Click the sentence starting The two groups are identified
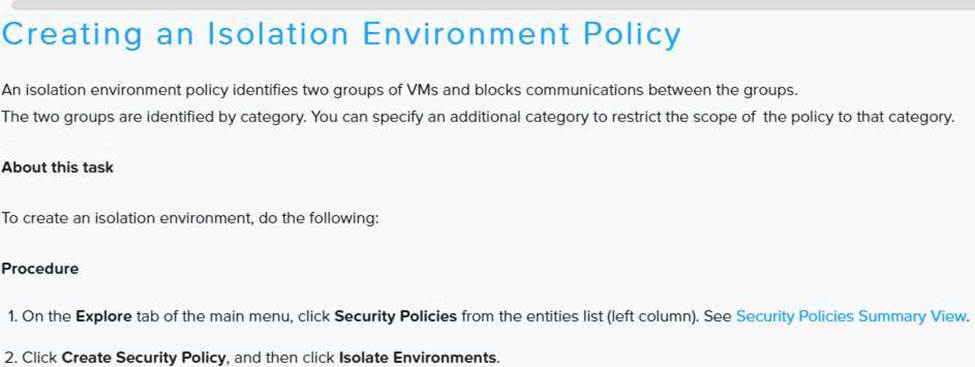 tap(478, 118)
